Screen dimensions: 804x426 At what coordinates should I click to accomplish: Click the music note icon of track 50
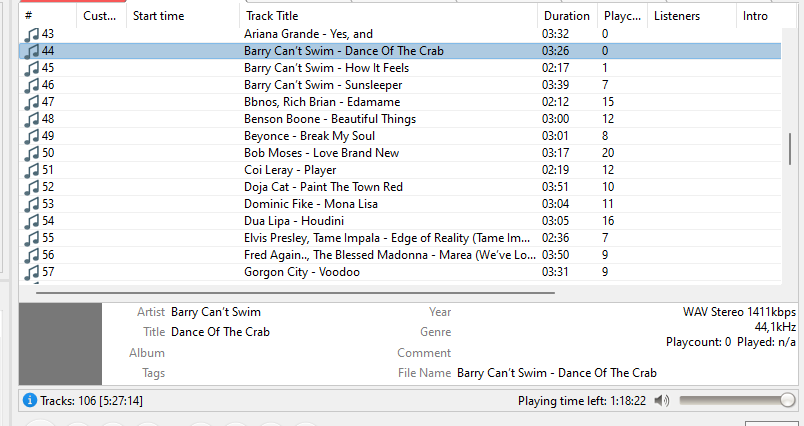click(32, 154)
